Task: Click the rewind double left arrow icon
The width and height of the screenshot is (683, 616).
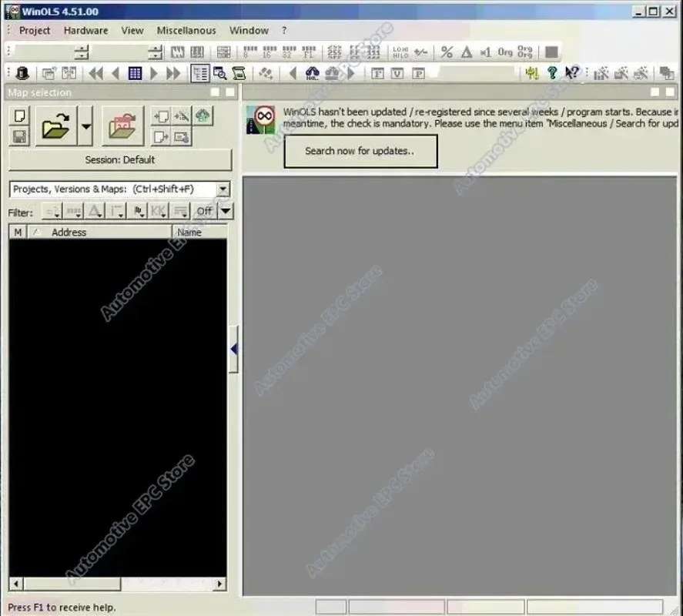Action: (x=95, y=73)
